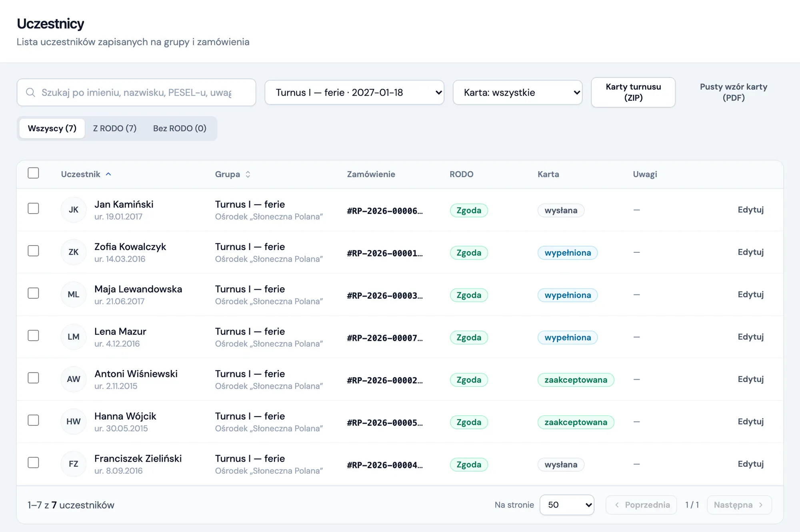
Task: Click Edytuj for Hanna Wójcik
Action: (751, 422)
